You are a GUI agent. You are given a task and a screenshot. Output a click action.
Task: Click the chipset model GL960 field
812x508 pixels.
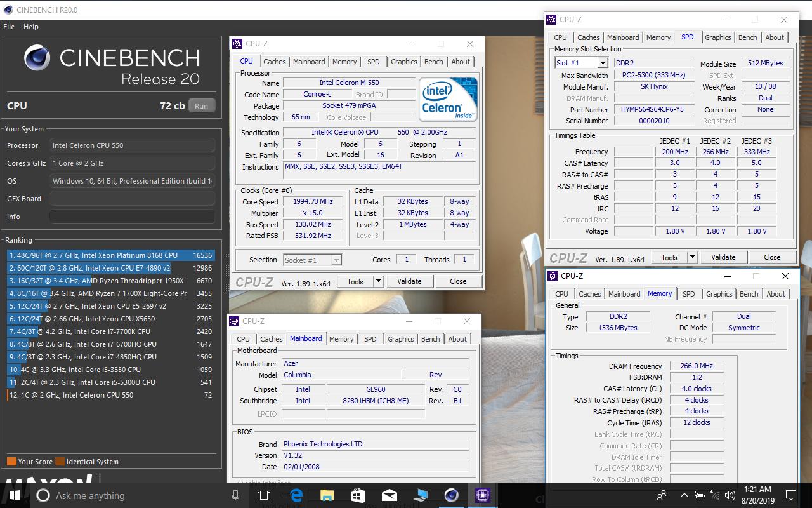point(376,389)
